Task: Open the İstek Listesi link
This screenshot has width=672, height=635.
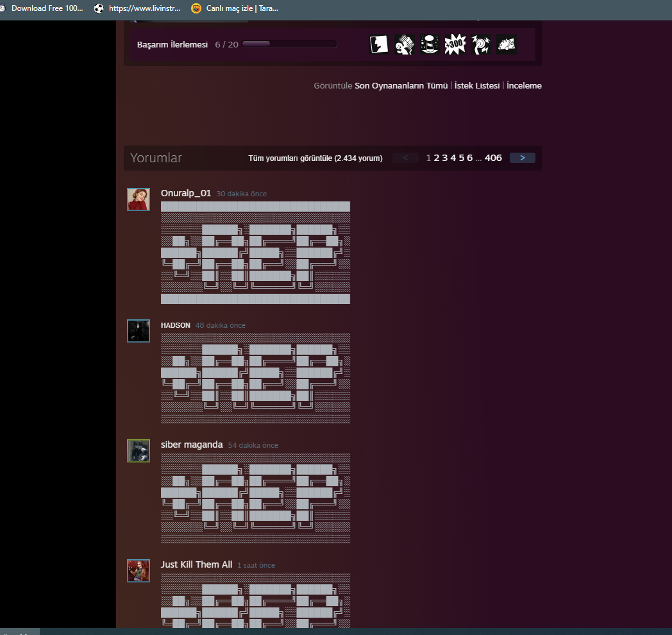Action: coord(476,85)
